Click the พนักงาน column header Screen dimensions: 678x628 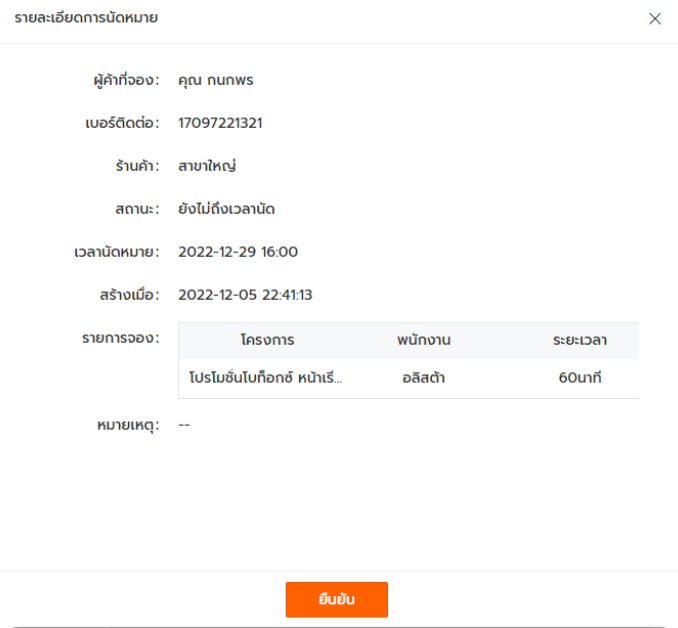424,340
